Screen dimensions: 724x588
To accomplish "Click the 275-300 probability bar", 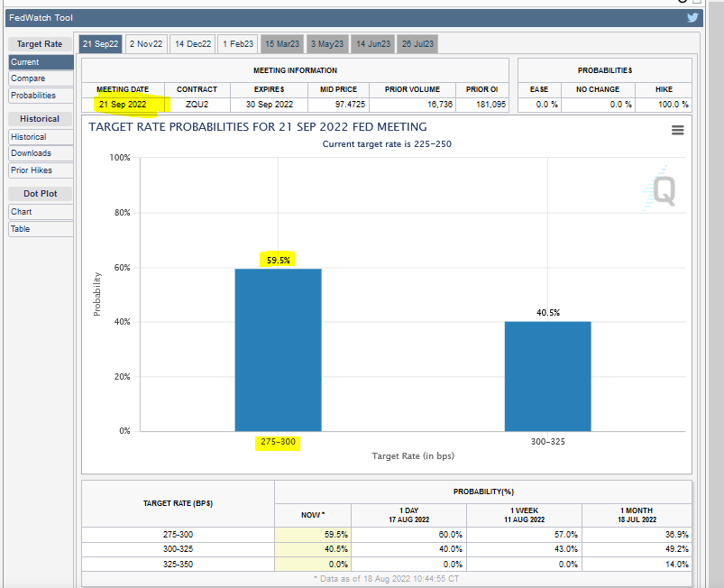I will [278, 350].
